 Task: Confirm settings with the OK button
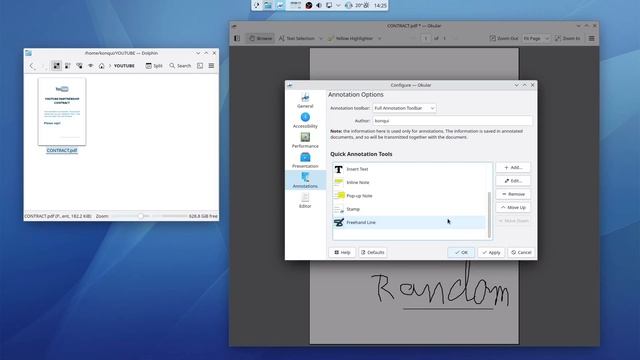click(x=461, y=253)
